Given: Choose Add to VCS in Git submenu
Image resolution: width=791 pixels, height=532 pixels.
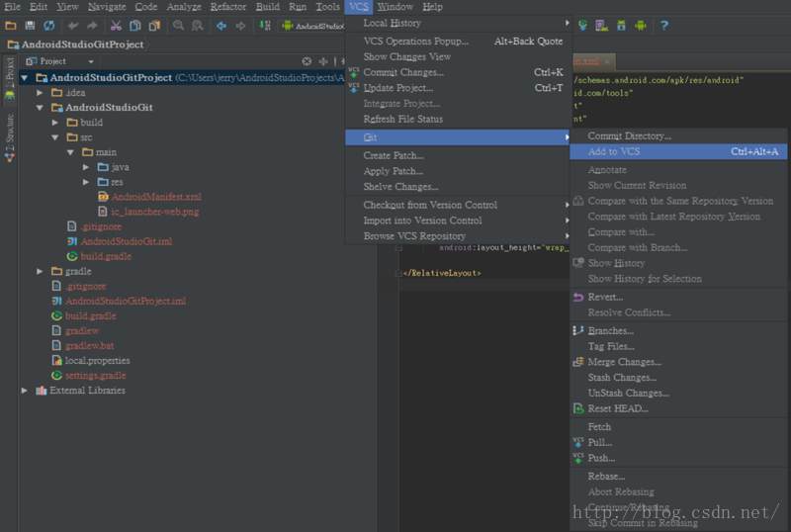Looking at the screenshot, I should tap(614, 151).
